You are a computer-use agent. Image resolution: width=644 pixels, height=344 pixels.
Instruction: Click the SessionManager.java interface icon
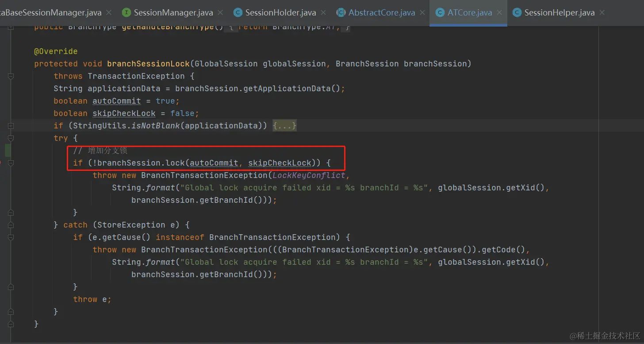[126, 13]
